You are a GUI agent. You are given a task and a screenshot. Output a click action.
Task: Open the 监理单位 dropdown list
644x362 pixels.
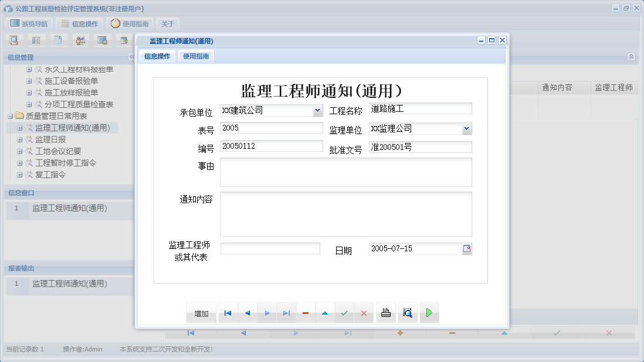466,128
